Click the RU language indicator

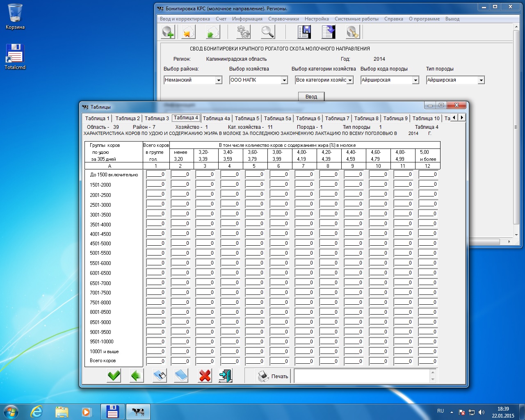pos(441,411)
